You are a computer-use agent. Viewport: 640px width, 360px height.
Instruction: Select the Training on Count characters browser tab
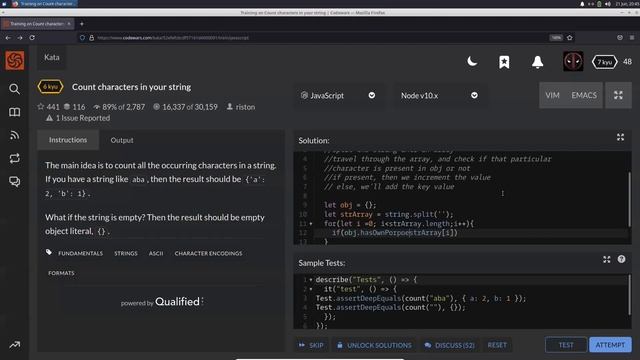(38, 24)
